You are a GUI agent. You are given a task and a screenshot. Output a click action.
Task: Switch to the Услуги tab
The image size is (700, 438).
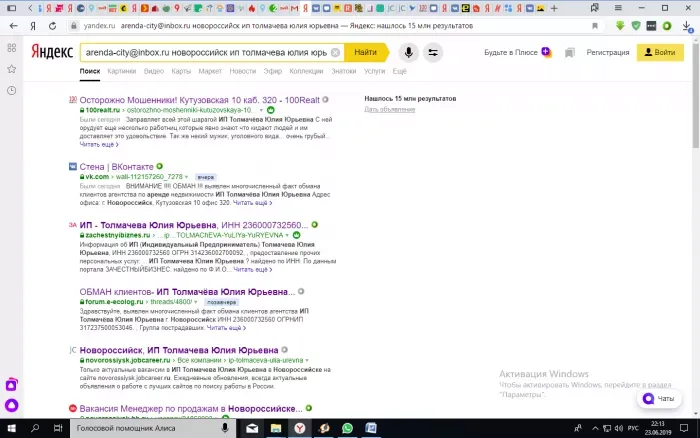(374, 71)
